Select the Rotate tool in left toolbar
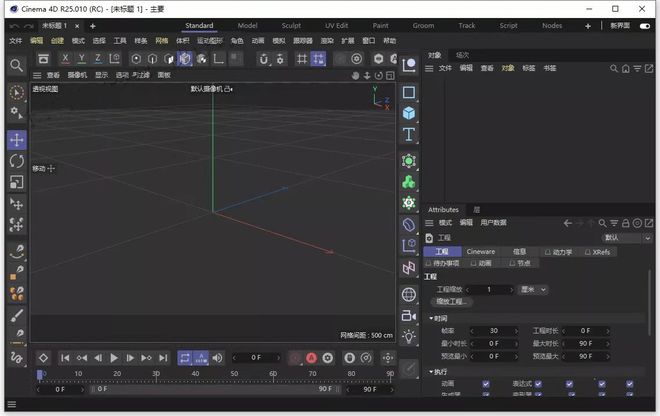This screenshot has width=660, height=416. 16,161
